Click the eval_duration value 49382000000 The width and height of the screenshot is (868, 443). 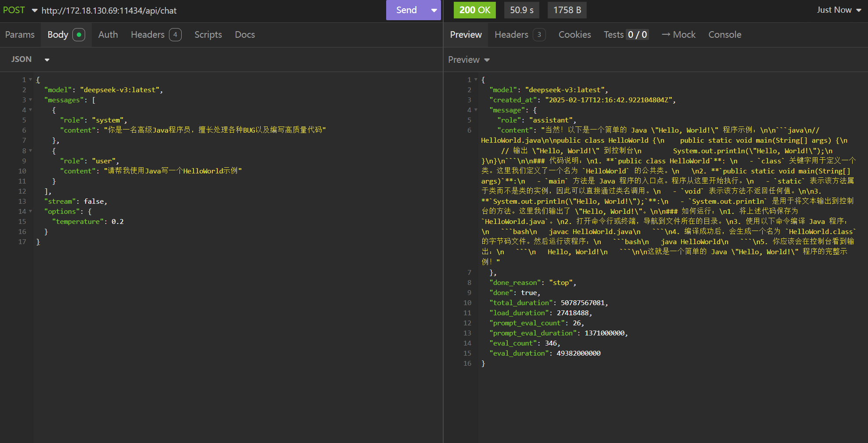tap(579, 353)
